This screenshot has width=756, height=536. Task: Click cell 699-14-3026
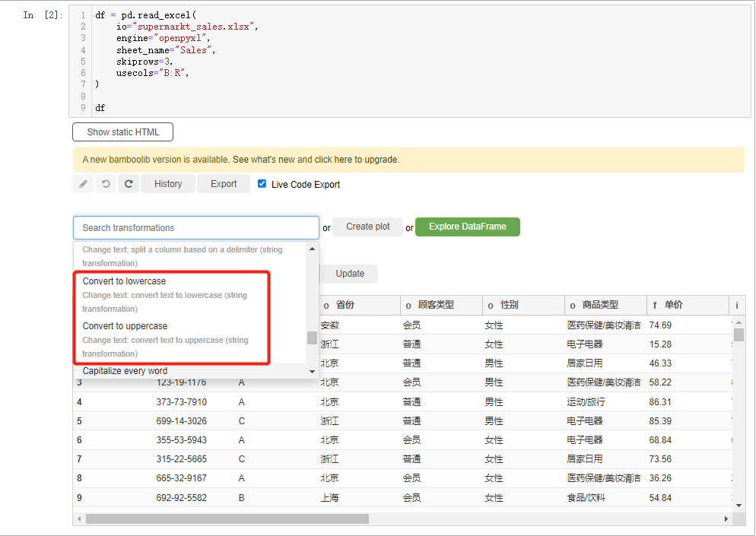pos(181,421)
